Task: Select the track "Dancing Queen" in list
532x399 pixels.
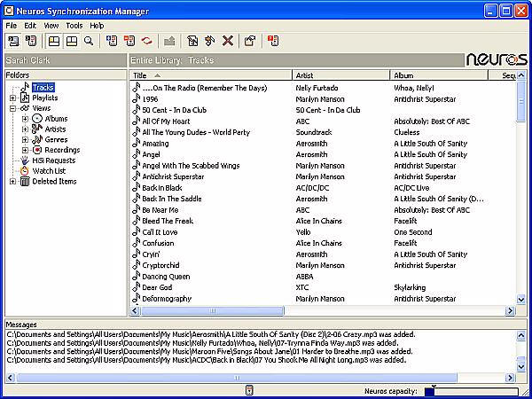Action: coord(166,276)
